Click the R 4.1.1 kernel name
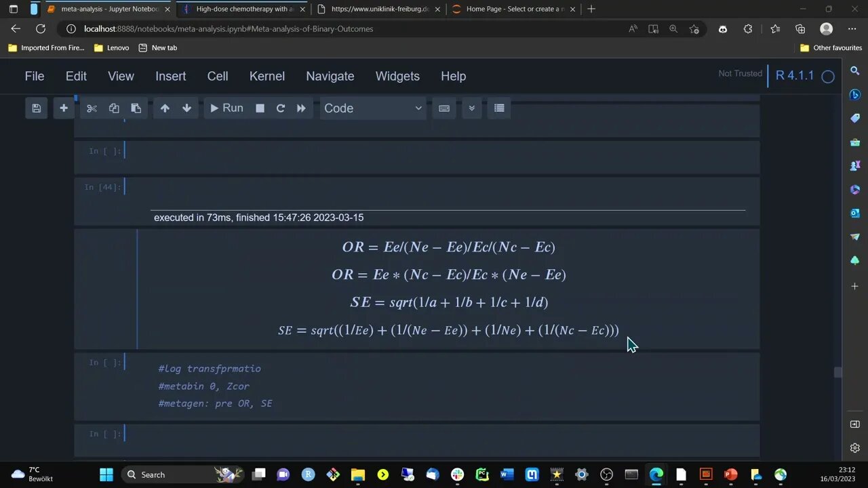Screen dimensions: 868x488 pos(795,75)
